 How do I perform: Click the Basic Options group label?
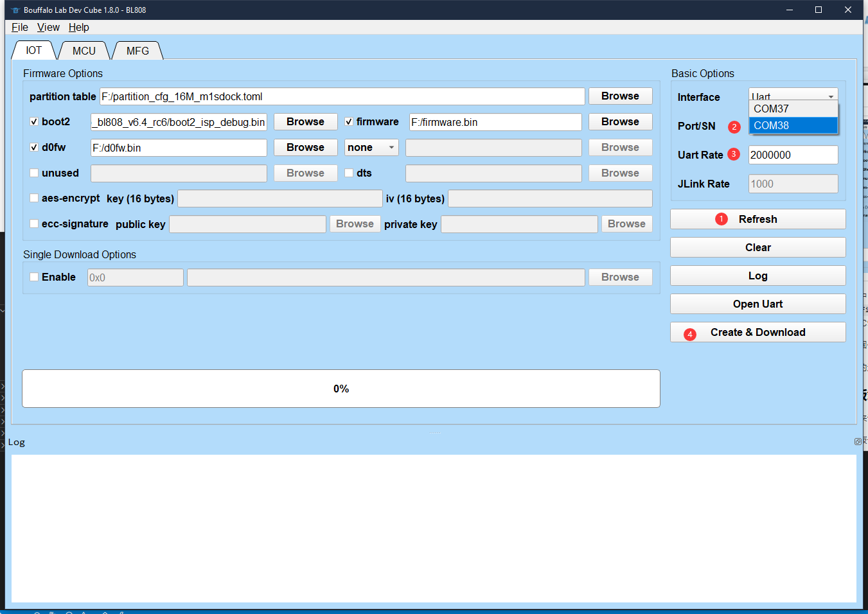click(703, 73)
